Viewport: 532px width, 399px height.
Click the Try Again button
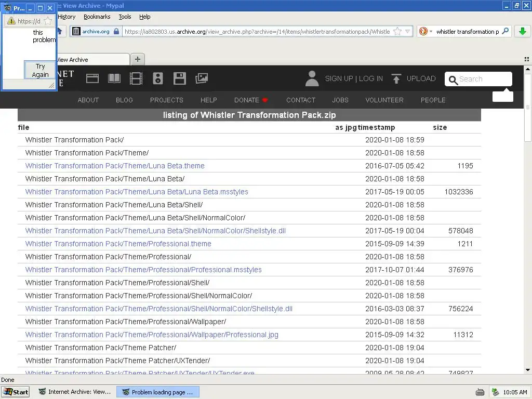(40, 70)
